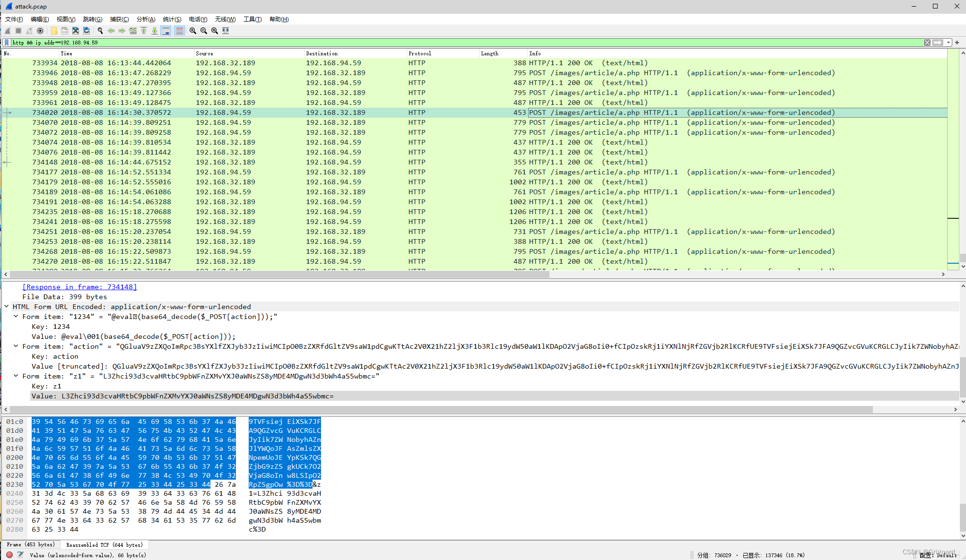
Task: Switch to Reassembled TCP (644 bytes) tab
Action: point(104,545)
